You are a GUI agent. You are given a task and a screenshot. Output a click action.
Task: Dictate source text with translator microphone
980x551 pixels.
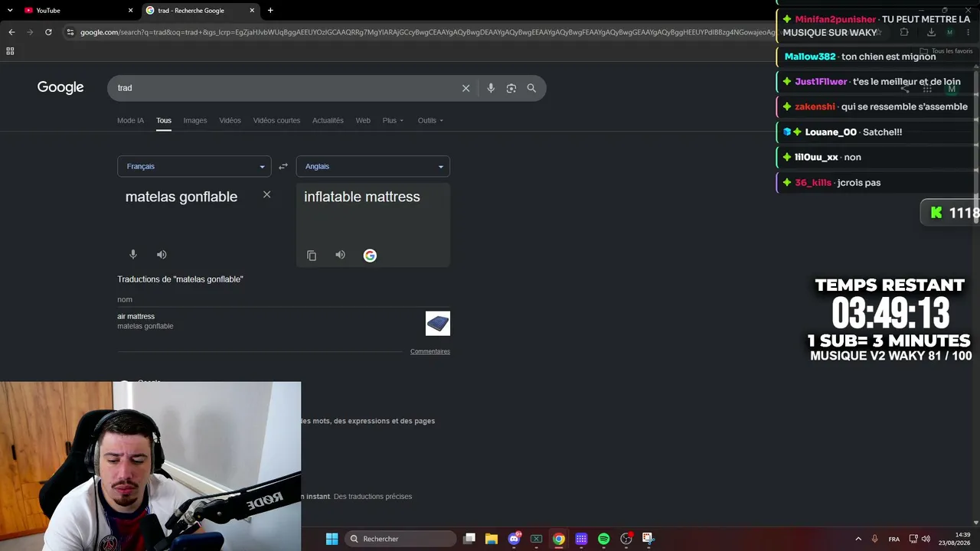pos(133,255)
